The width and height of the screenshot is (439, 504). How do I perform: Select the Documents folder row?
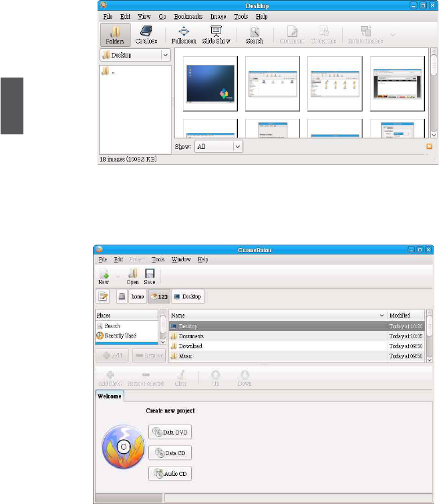point(297,336)
